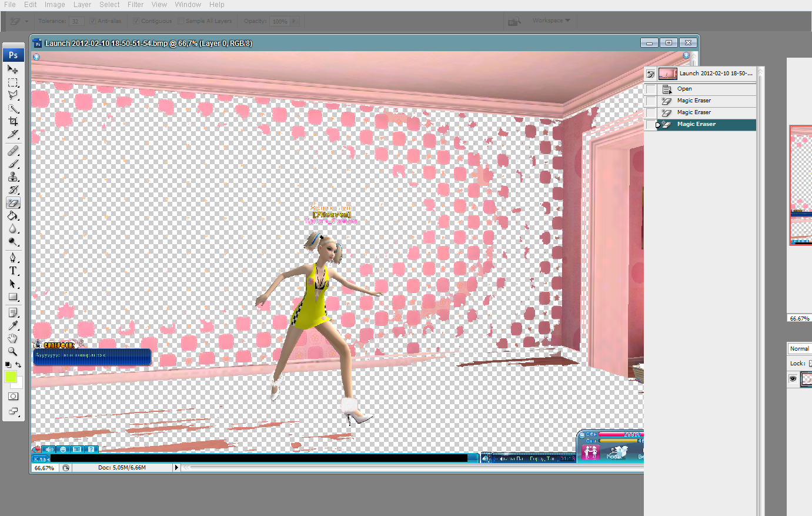Select the first Magic Eraser history state
This screenshot has width=812, height=516.
coord(706,101)
